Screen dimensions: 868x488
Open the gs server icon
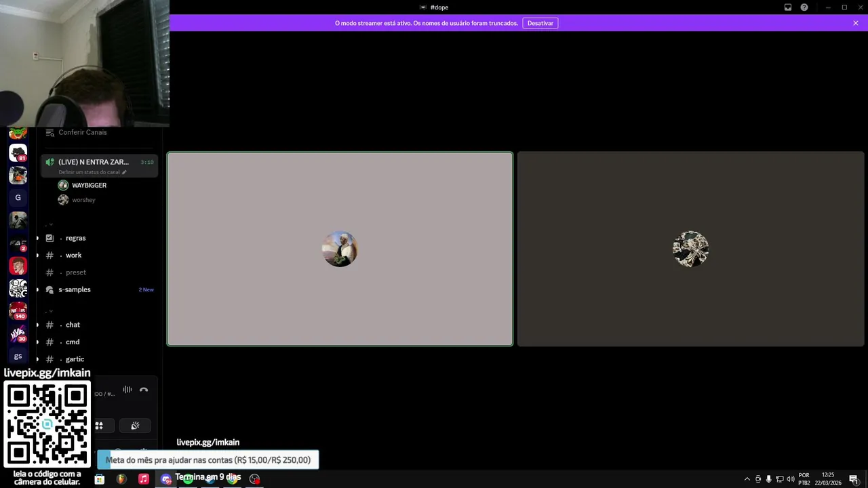tap(18, 356)
